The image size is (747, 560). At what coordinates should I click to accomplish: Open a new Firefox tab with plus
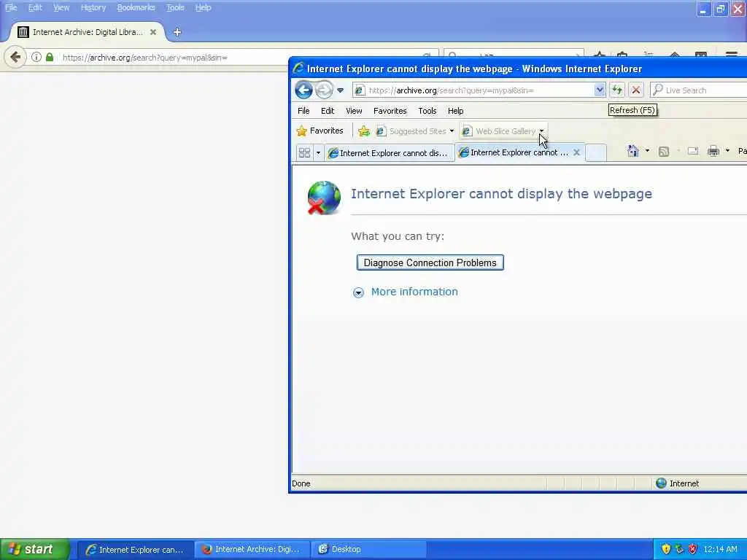coord(177,32)
